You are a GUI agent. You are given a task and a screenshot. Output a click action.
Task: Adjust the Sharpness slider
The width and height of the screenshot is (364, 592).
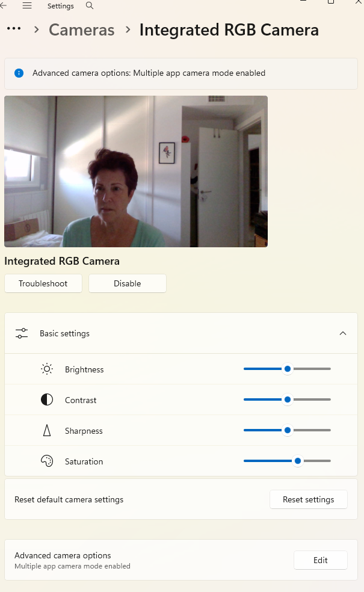pyautogui.click(x=288, y=430)
